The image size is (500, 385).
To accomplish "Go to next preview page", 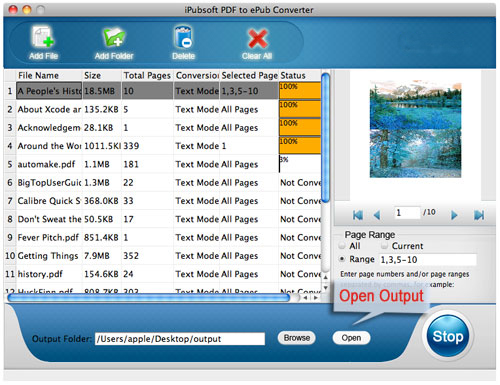I will (x=454, y=215).
